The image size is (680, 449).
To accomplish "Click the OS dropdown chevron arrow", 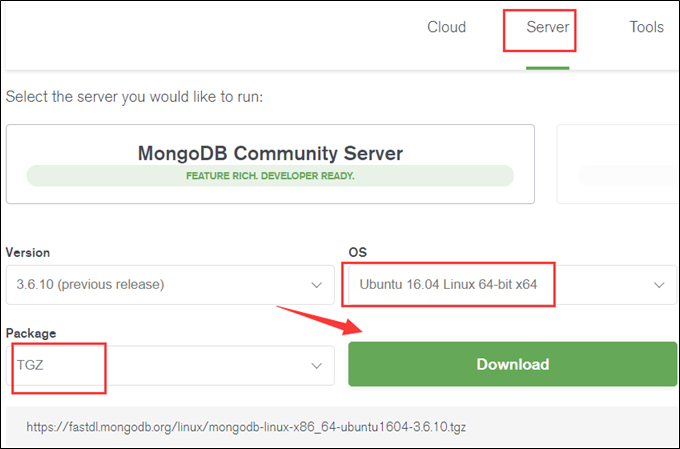I will click(x=659, y=285).
